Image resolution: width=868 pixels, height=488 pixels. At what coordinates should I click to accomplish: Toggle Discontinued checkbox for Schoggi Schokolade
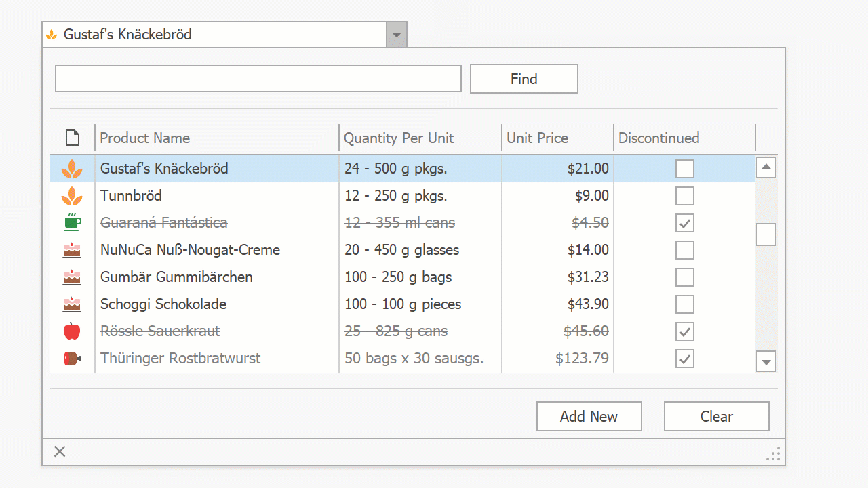pyautogui.click(x=685, y=304)
